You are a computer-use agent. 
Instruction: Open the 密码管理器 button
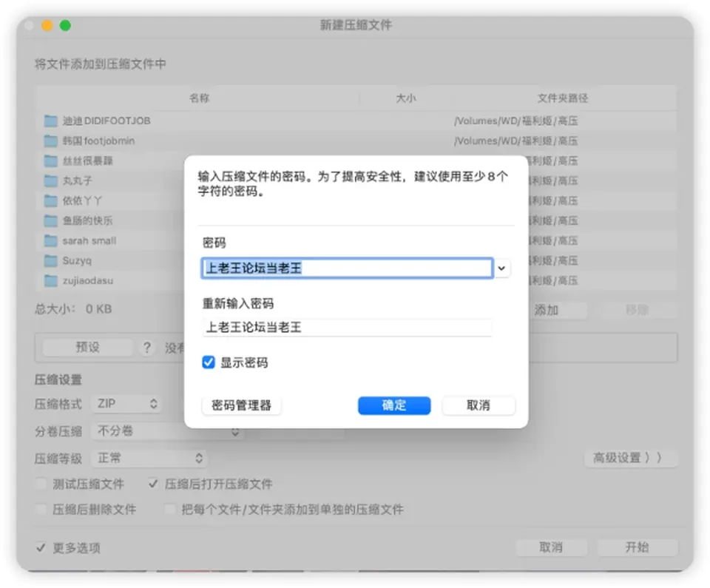coord(241,405)
